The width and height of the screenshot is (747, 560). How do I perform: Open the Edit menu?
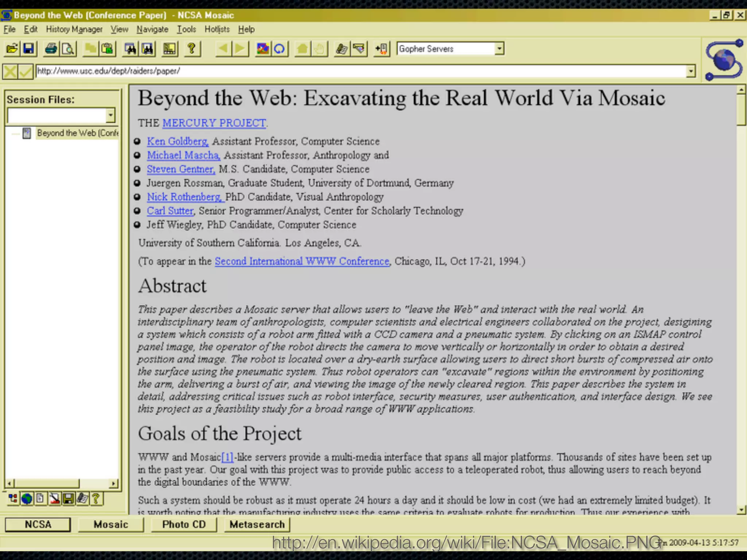(31, 29)
